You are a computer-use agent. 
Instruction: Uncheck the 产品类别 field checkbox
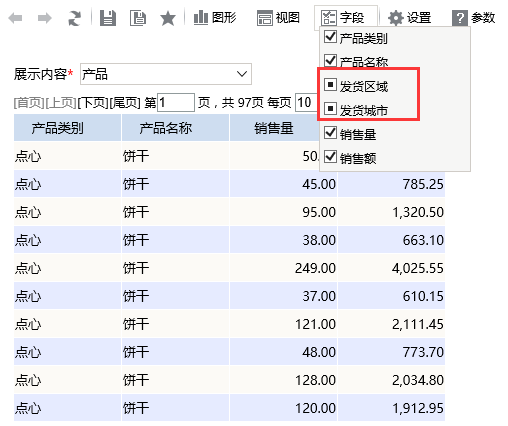pos(330,37)
